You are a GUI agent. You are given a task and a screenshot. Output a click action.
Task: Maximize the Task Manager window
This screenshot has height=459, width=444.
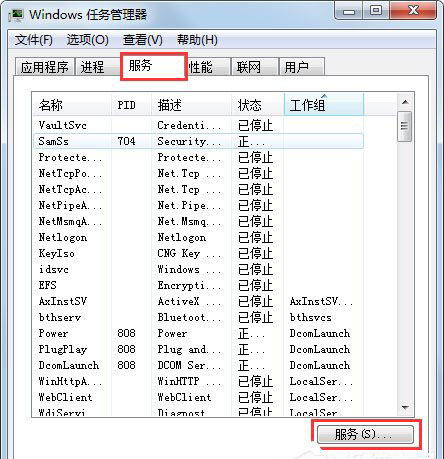point(376,12)
